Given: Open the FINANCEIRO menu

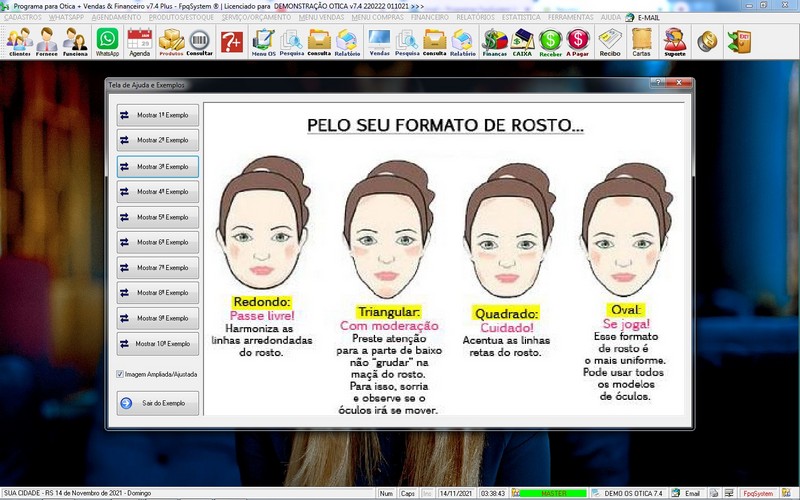Looking at the screenshot, I should (x=430, y=17).
